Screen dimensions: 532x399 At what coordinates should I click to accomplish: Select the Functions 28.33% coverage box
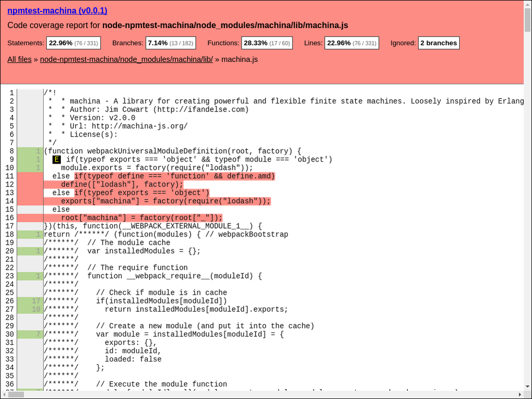267,43
